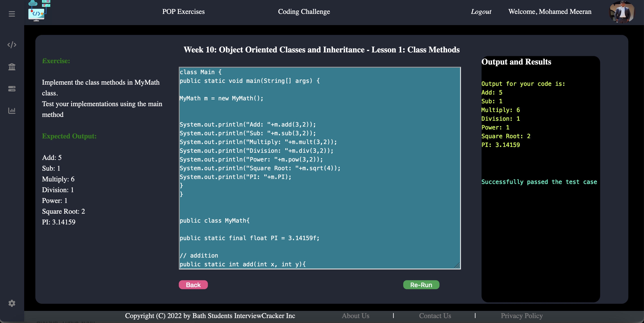Open the hamburger menu in the sidebar

(12, 14)
